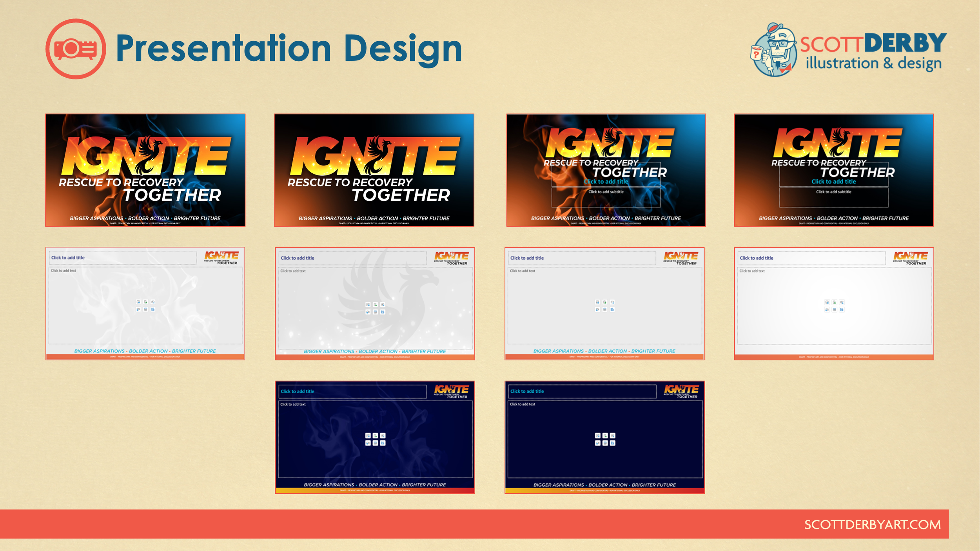This screenshot has width=980, height=551.
Task: Click the content icons on the plain navy slide
Action: (605, 439)
